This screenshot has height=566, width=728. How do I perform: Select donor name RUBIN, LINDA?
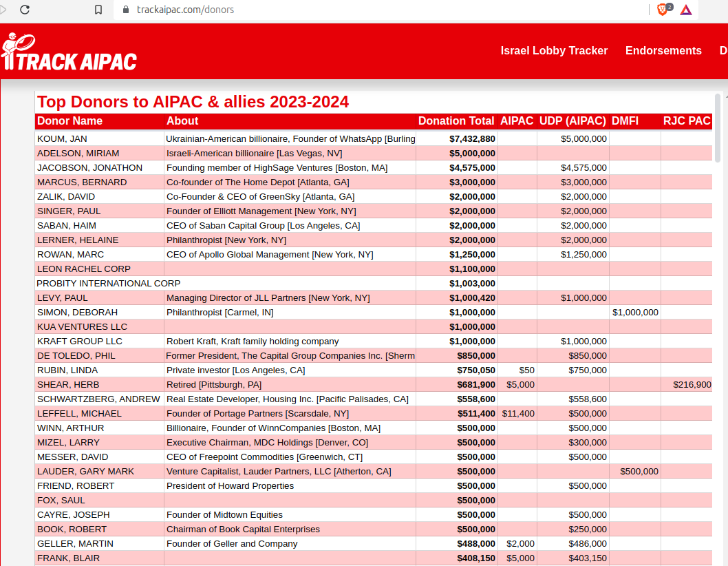(67, 370)
